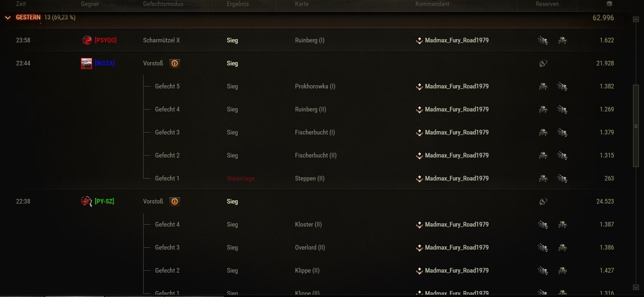Image resolution: width=644 pixels, height=297 pixels.
Task: Open the [PSYQO] clan link
Action: (105, 41)
